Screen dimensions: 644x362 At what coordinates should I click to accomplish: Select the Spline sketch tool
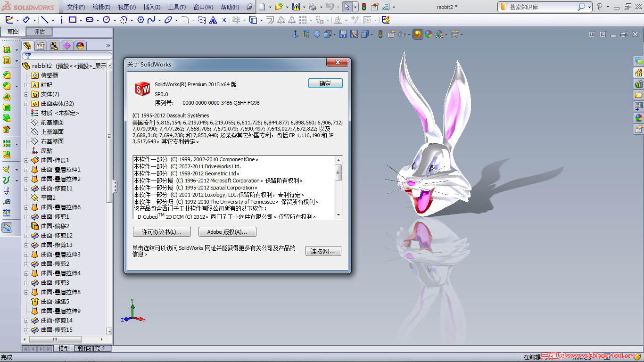tap(150, 20)
